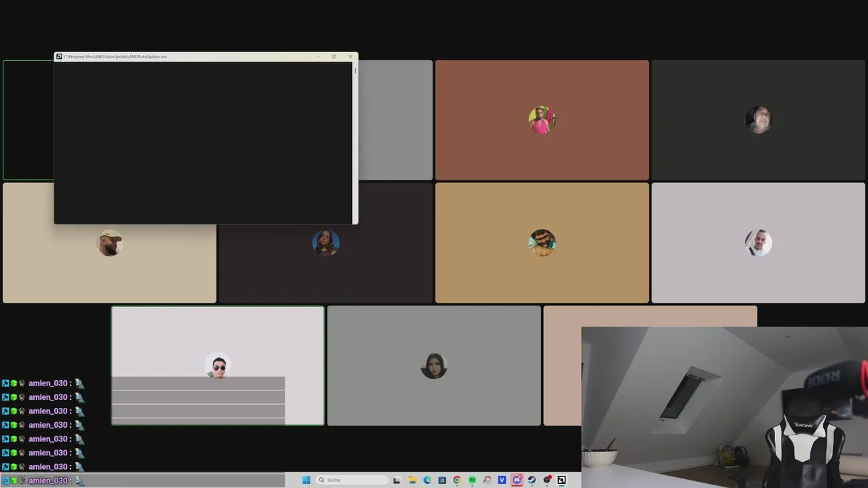Select the bearded man avatar on tan tile
Viewport: 868px width, 488px height.
542,243
